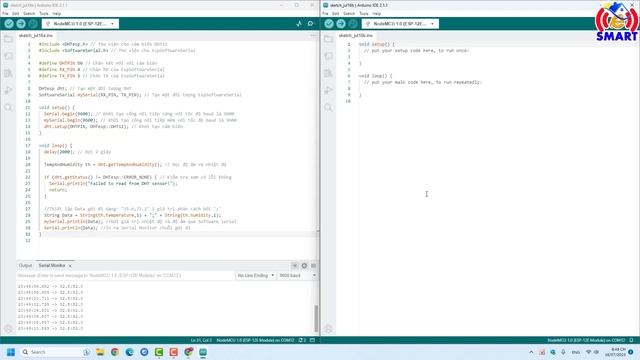Image resolution: width=640 pixels, height=360 pixels.
Task: Open board selector dropdown in right window
Action: [x=400, y=24]
